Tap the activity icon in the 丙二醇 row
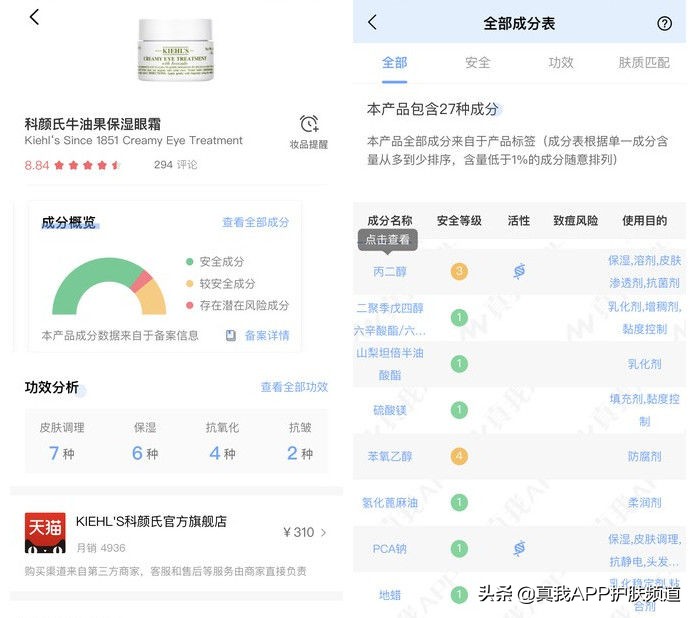Viewport: 696px width, 618px height. [x=519, y=271]
